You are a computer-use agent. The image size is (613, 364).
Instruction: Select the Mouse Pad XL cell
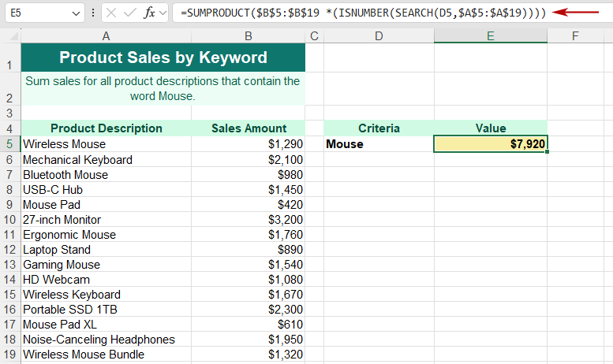click(x=106, y=325)
